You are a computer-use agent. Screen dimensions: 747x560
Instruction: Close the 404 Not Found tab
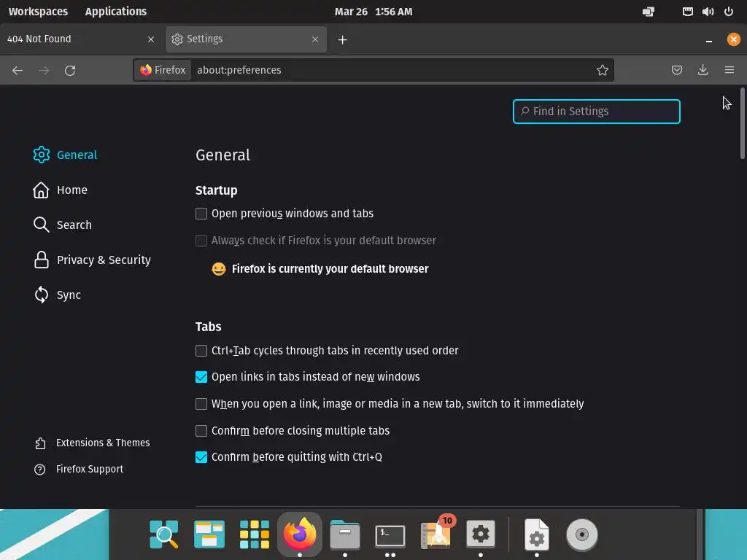point(151,39)
